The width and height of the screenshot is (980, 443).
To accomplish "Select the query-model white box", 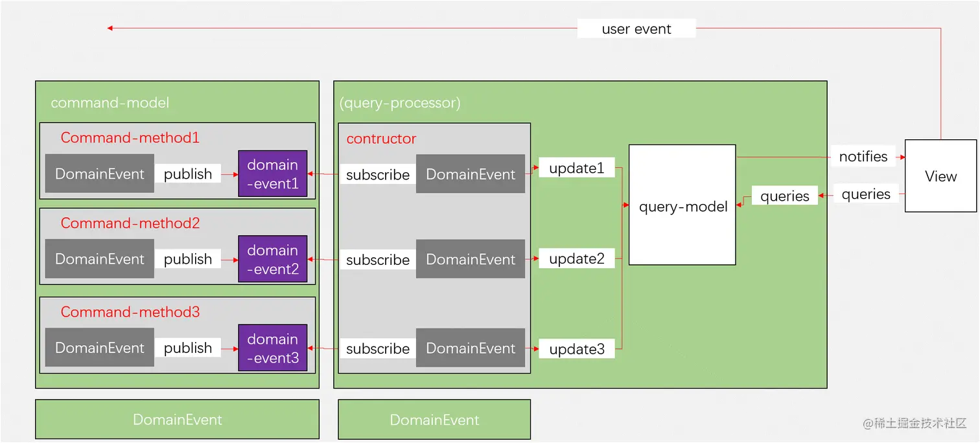I will (x=682, y=206).
